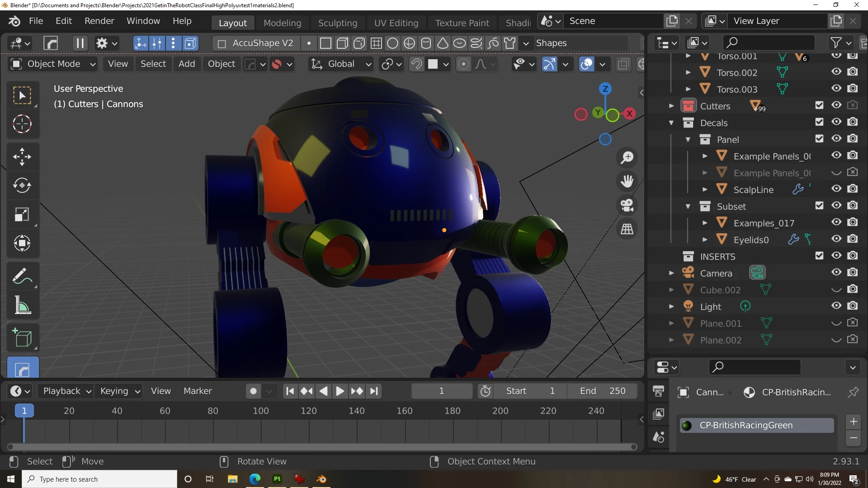Click the zoom magnifier navigation icon

pos(627,157)
